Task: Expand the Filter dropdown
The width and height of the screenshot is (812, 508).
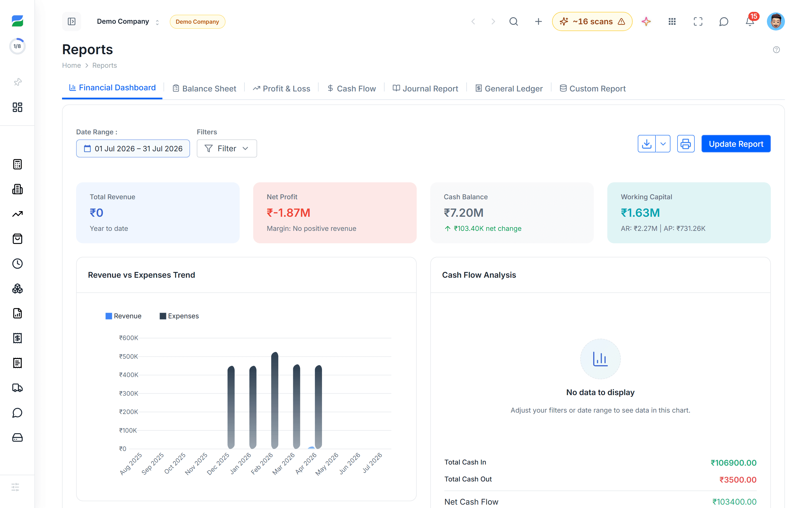Action: 227,148
